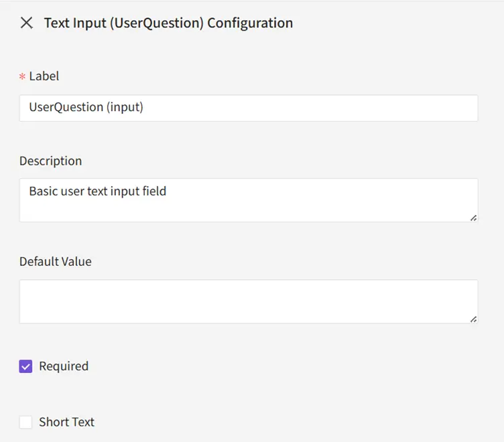Click the red required asterisk by Label
This screenshot has height=442, width=504.
point(22,77)
